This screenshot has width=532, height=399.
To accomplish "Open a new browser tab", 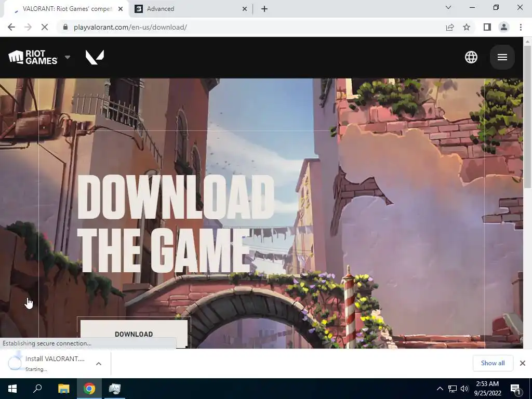I will [264, 9].
